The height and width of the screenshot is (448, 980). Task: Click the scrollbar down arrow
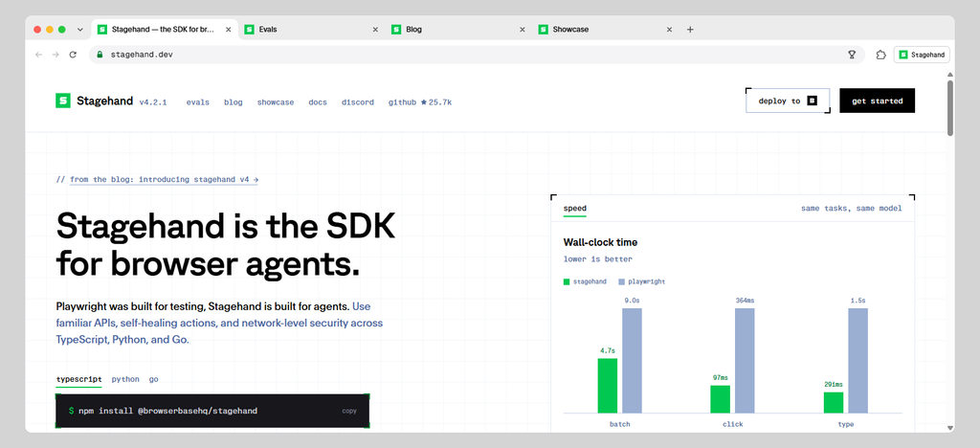[x=950, y=428]
